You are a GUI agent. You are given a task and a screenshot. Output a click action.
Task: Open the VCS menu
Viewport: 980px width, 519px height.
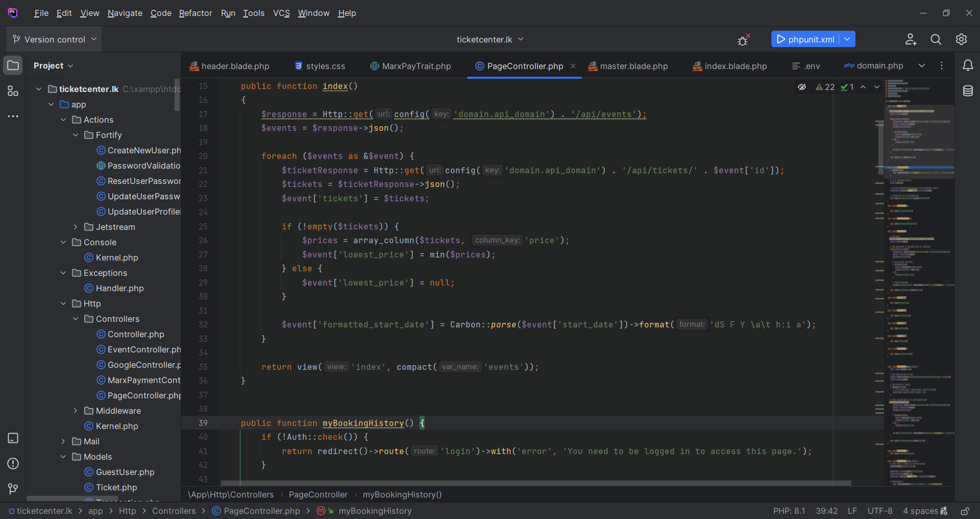click(x=281, y=13)
